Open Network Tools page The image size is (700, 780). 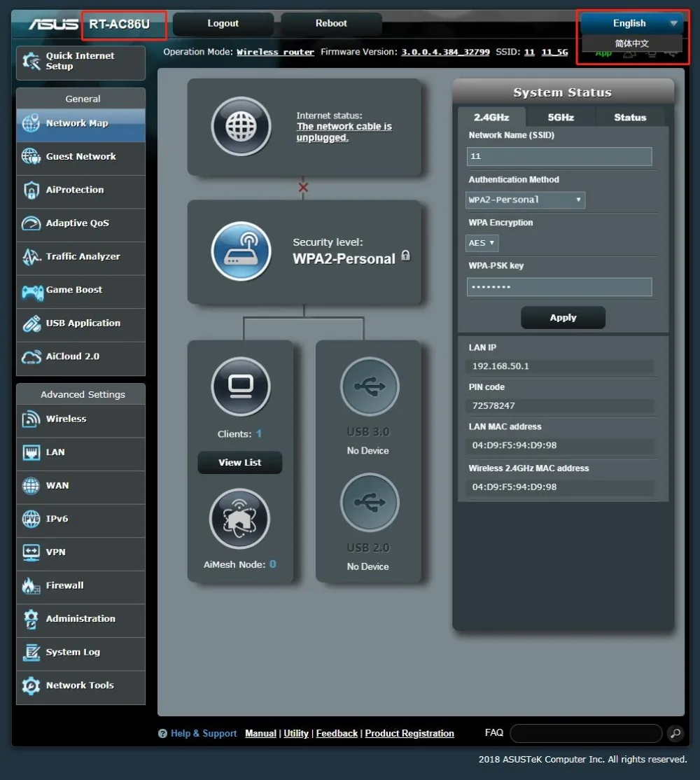(x=80, y=686)
